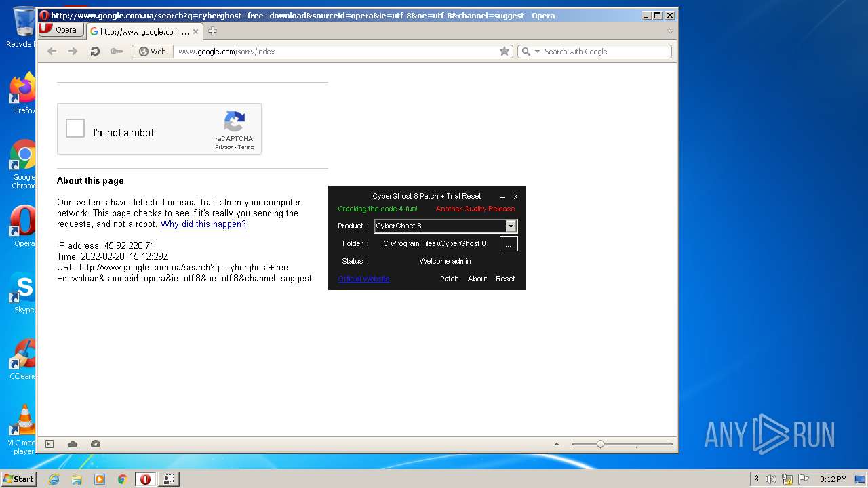The image size is (868, 488).
Task: Reload the page in Opera
Action: [x=95, y=52]
